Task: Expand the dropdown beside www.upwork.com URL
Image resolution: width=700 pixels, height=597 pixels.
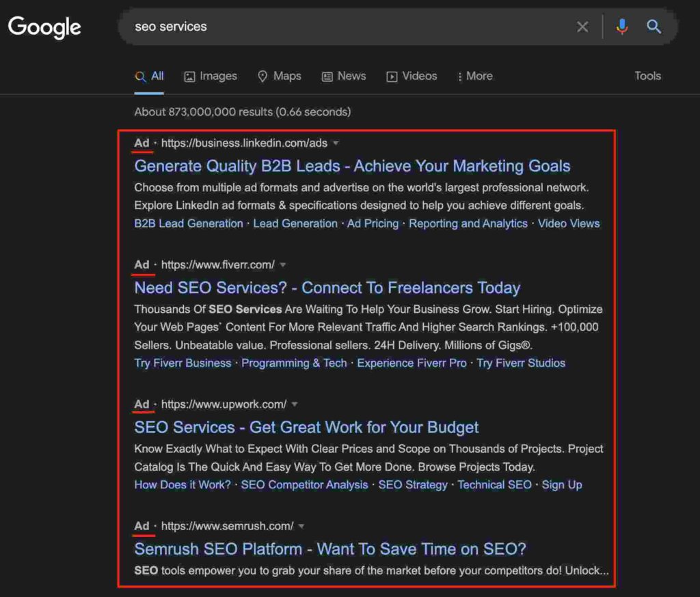Action: [x=295, y=404]
